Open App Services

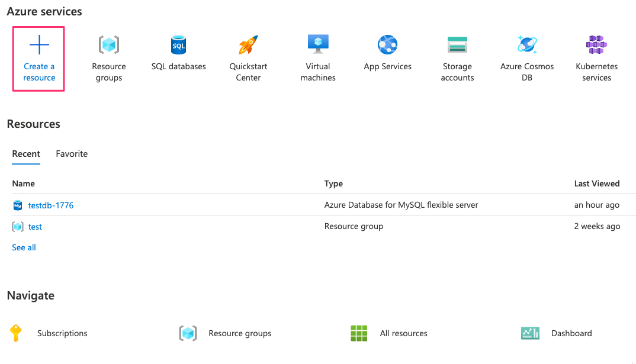388,52
